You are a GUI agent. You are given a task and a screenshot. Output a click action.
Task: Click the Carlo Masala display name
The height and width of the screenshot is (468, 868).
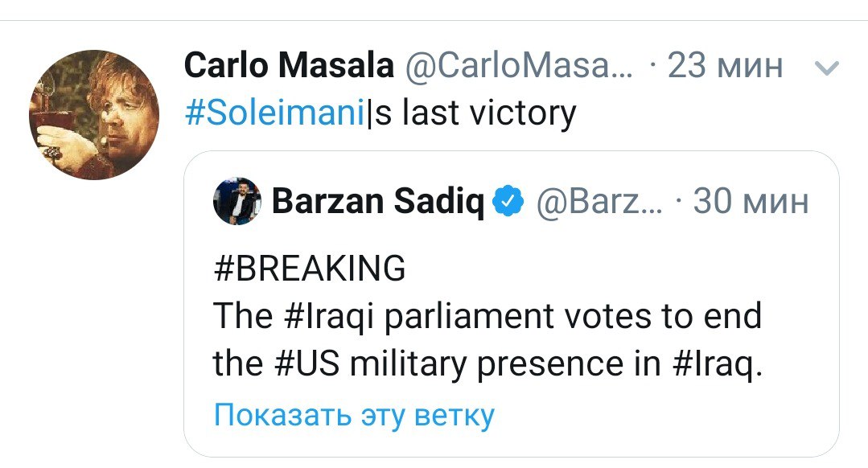click(289, 66)
